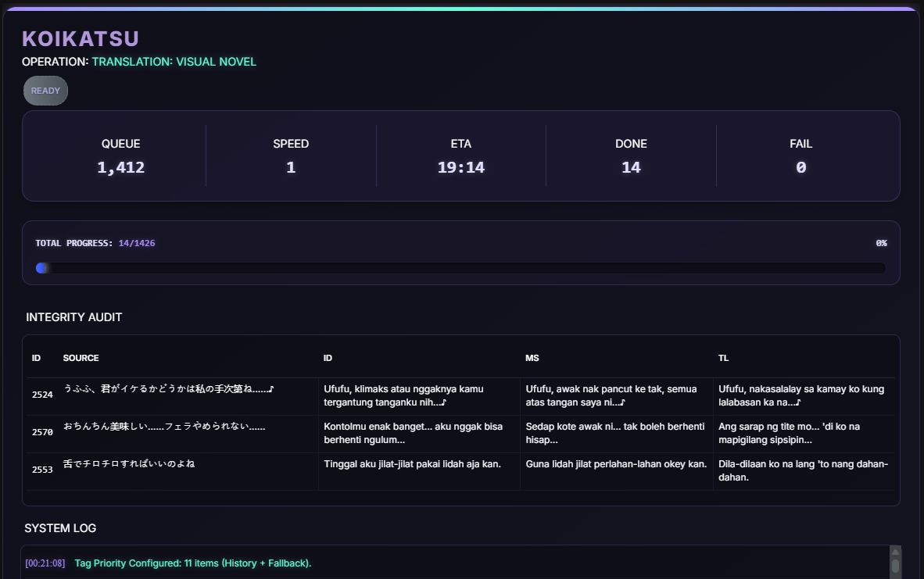Click the ETA value 19:14
Viewport: 924px width, 579px height.
pyautogui.click(x=460, y=168)
